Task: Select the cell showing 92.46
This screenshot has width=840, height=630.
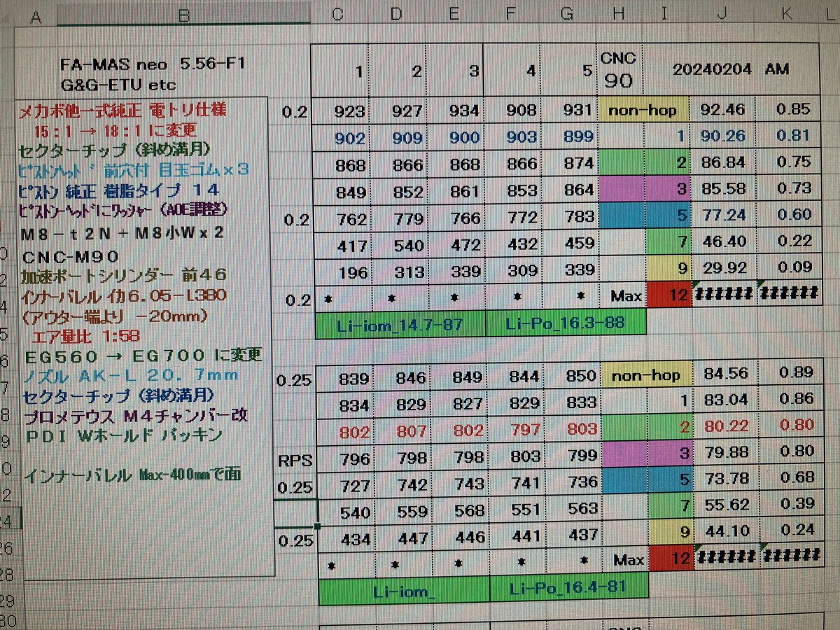Action: pyautogui.click(x=724, y=109)
